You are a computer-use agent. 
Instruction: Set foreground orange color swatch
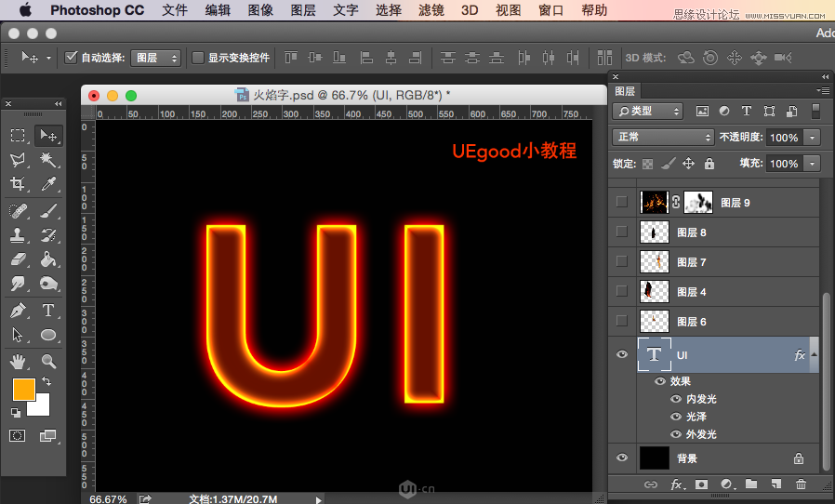(24, 390)
